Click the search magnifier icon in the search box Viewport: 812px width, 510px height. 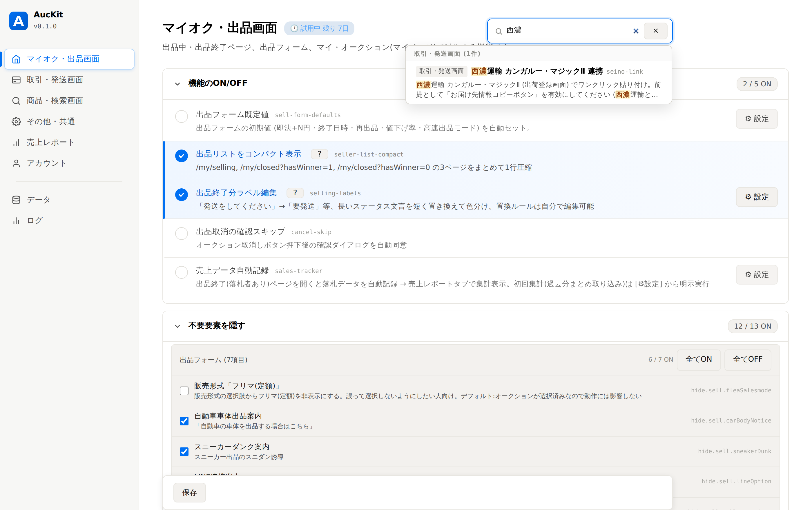click(x=499, y=31)
